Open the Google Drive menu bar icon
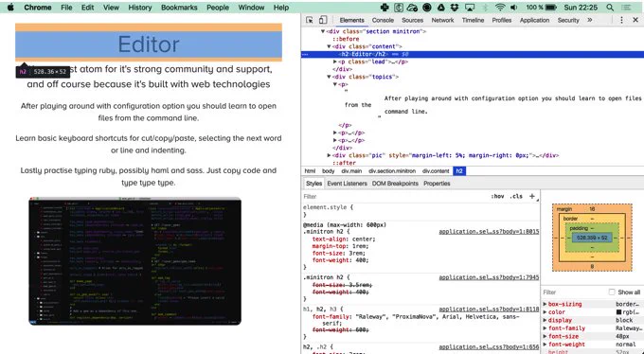This screenshot has height=354, width=644. tap(440, 8)
